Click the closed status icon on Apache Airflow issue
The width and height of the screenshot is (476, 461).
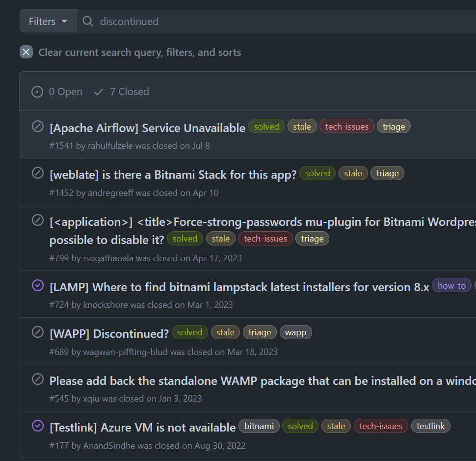(x=38, y=127)
